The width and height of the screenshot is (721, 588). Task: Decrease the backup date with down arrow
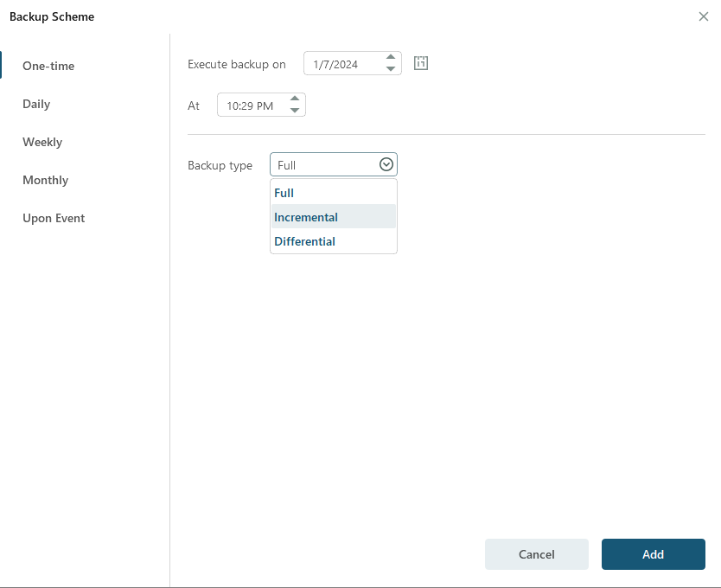point(391,69)
